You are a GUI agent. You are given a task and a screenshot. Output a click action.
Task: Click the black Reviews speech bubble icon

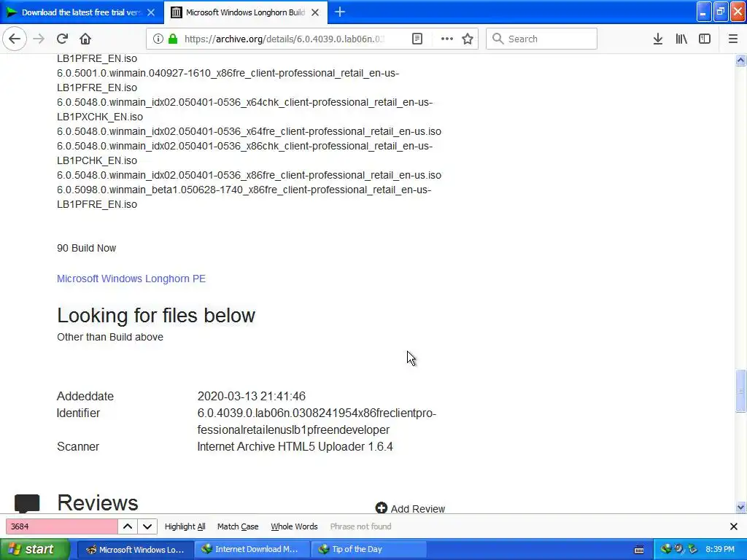[27, 503]
